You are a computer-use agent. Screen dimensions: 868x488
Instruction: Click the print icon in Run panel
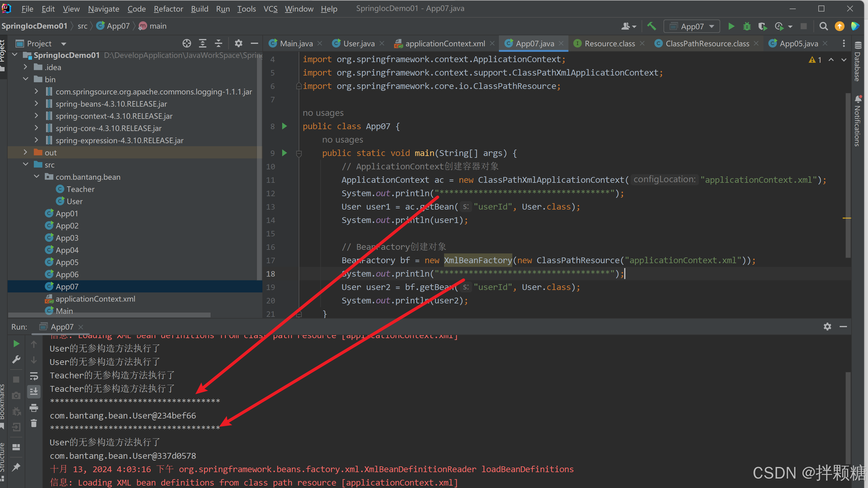(34, 408)
